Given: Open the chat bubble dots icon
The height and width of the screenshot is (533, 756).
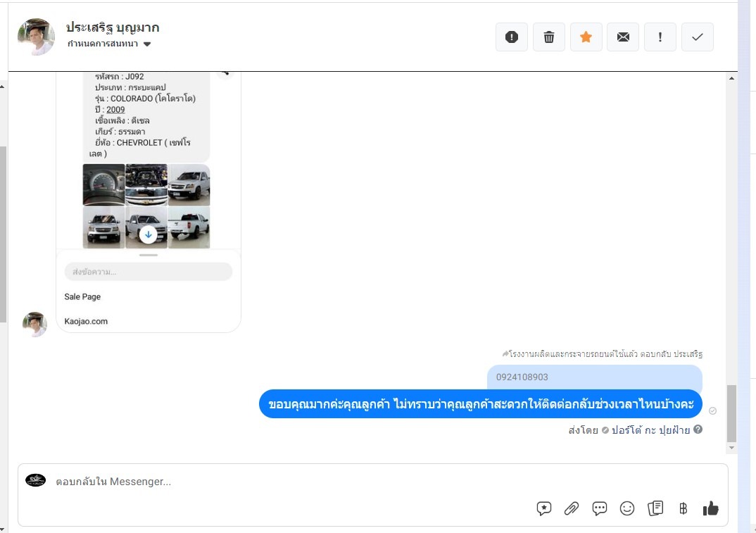Looking at the screenshot, I should click(599, 508).
